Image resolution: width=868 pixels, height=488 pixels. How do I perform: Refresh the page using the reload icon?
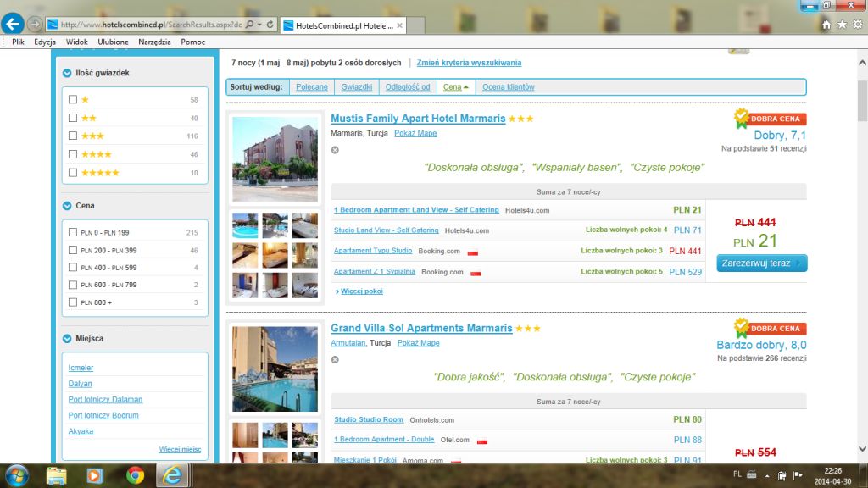click(x=270, y=25)
